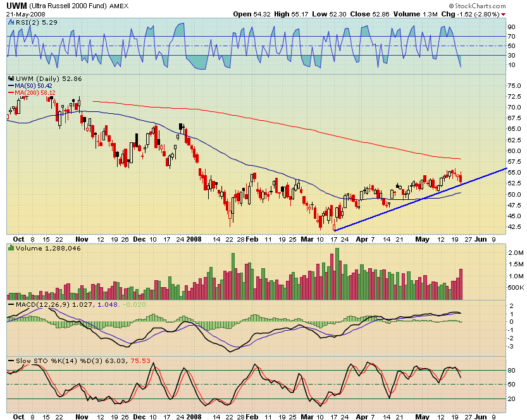Click the AMEX exchange label
The width and height of the screenshot is (527, 420).
119,6
